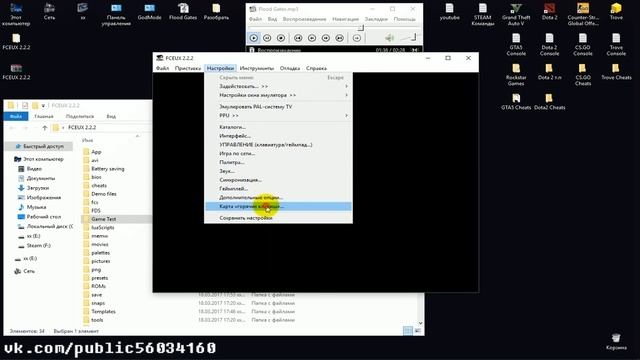
Task: Open the GTA5 Cheats desktop folder
Action: [x=516, y=102]
